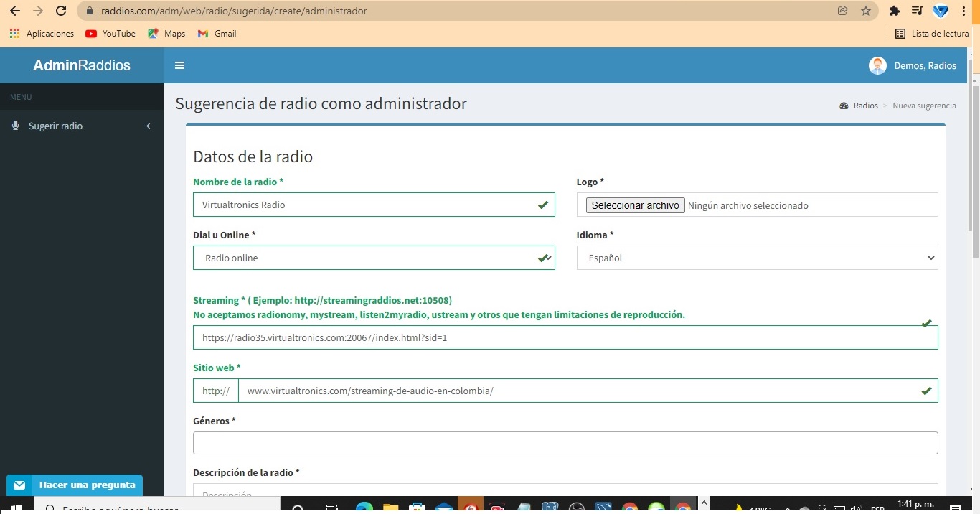Click the envelope icon on Hacer una pregunta
Viewport: 980px width, 514px height.
pyautogui.click(x=19, y=485)
